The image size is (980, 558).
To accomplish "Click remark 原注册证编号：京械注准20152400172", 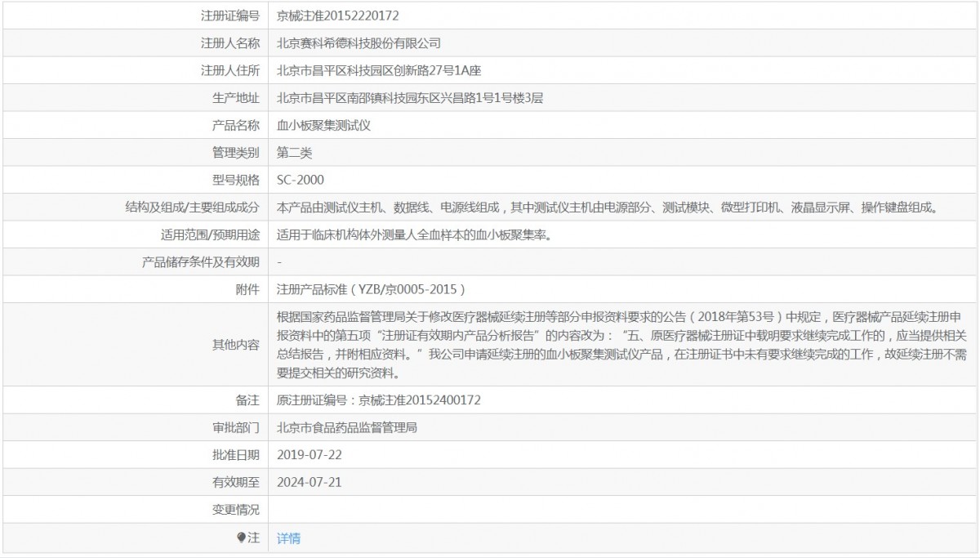I will [379, 400].
